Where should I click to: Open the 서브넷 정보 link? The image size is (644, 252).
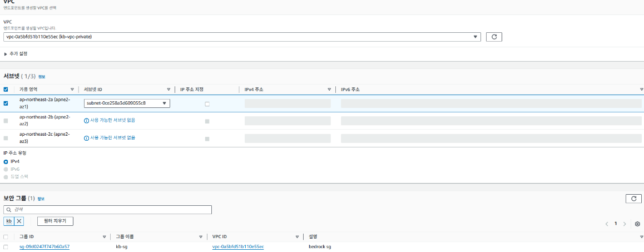point(42,77)
